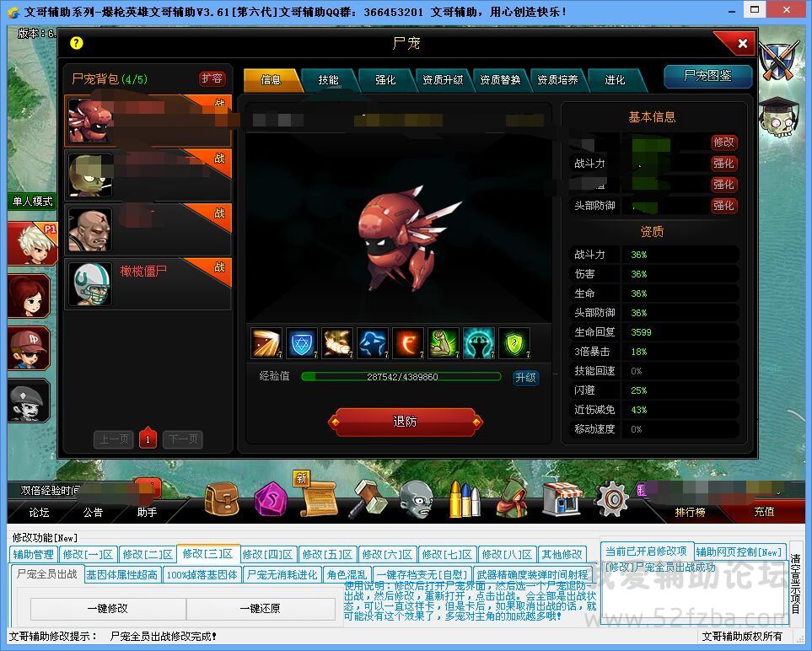Open the 排行榜 leaderboard
Screen dimensions: 812x651
click(691, 512)
